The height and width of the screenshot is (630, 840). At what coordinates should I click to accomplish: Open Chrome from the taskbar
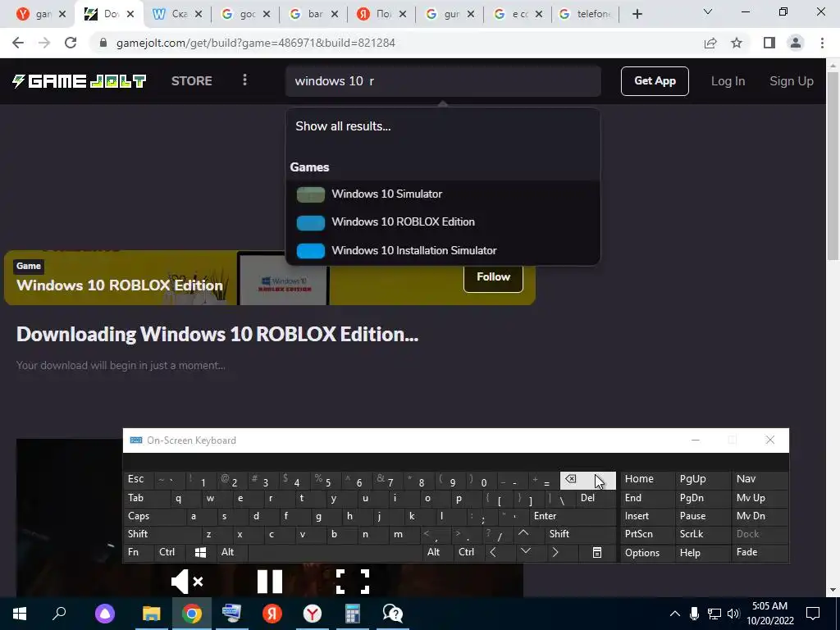[x=192, y=614]
